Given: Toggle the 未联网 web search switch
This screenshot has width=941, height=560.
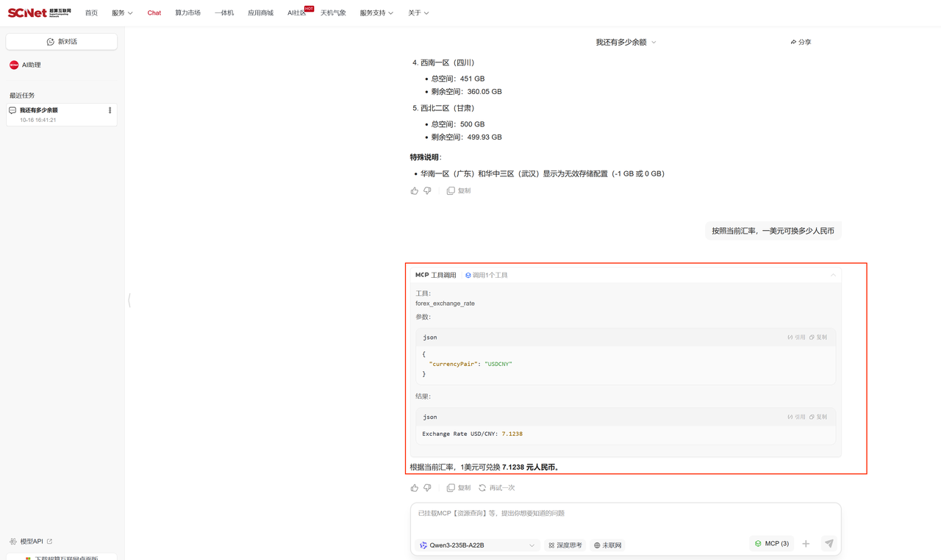Looking at the screenshot, I should (x=607, y=545).
